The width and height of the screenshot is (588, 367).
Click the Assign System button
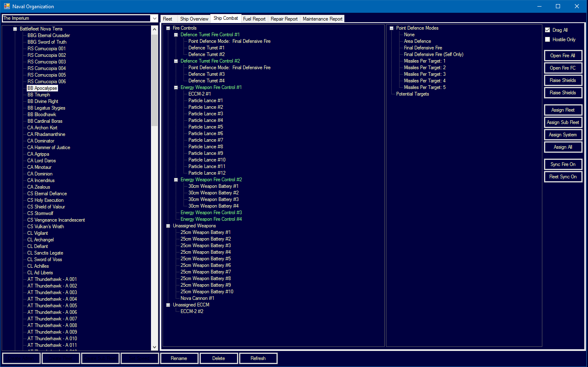pos(563,135)
